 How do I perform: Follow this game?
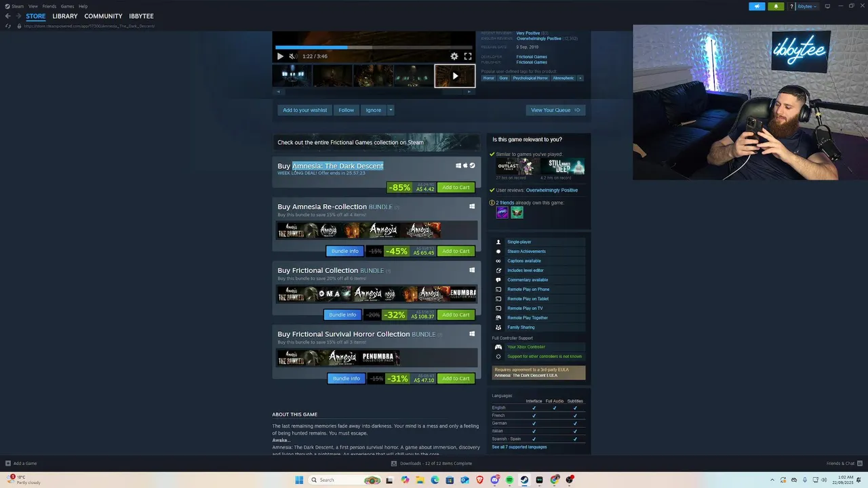(347, 110)
